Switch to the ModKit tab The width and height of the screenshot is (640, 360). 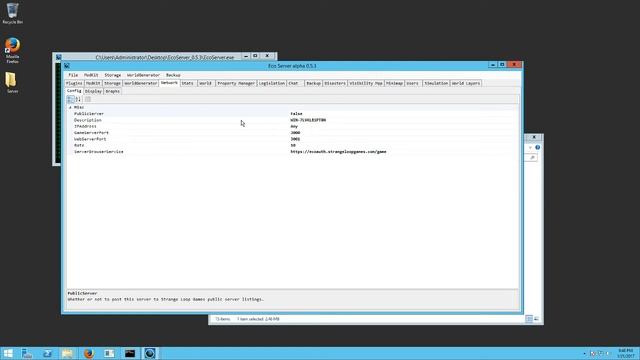(93, 83)
